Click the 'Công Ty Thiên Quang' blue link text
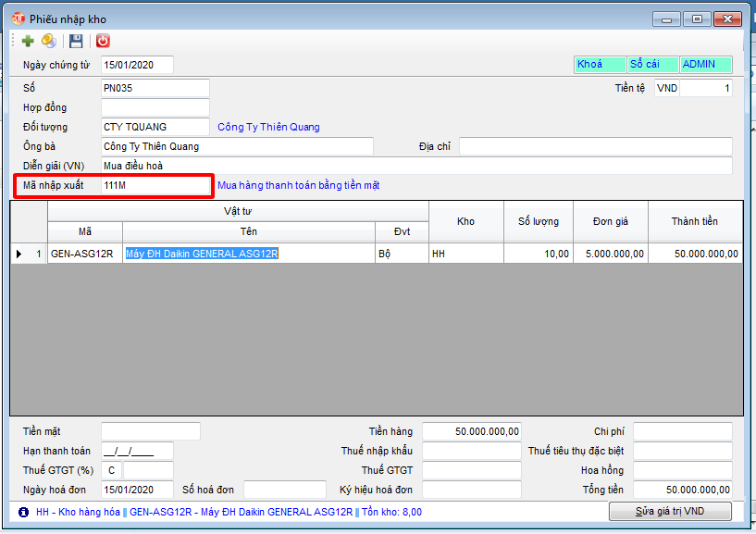This screenshot has height=534, width=756. click(268, 127)
